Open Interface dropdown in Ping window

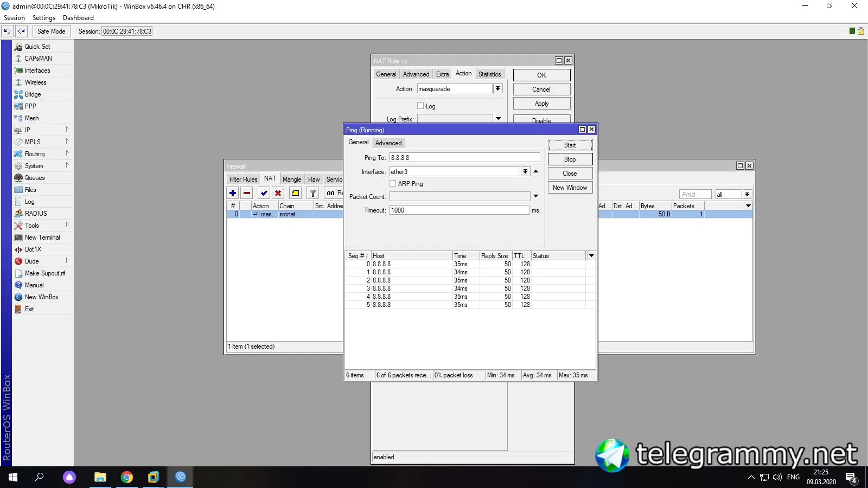(x=525, y=171)
